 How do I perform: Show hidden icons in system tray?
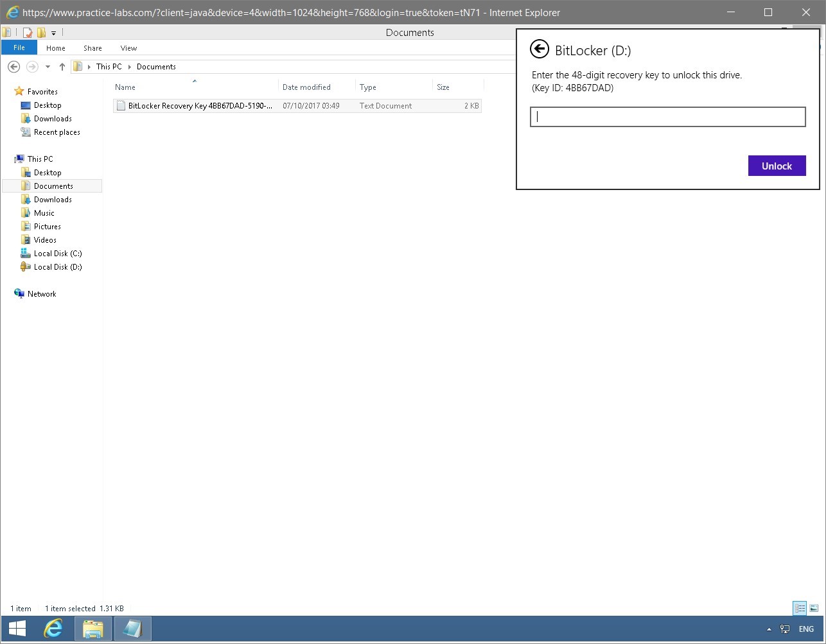tap(769, 629)
